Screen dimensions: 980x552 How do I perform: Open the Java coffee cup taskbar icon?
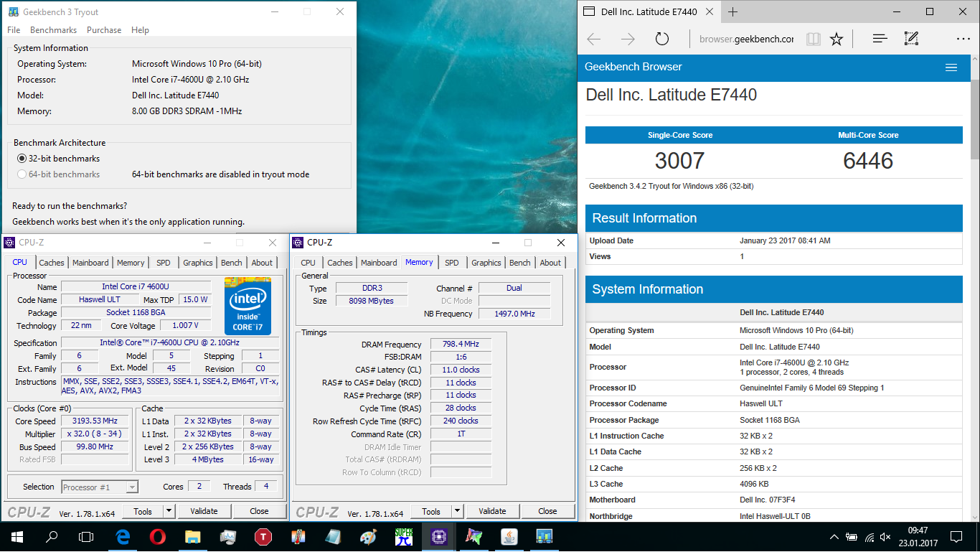pos(509,536)
